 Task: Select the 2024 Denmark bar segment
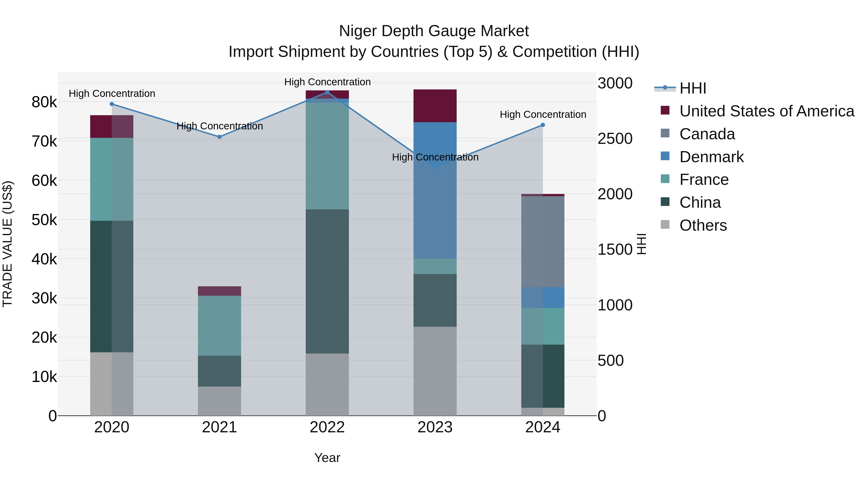[543, 297]
